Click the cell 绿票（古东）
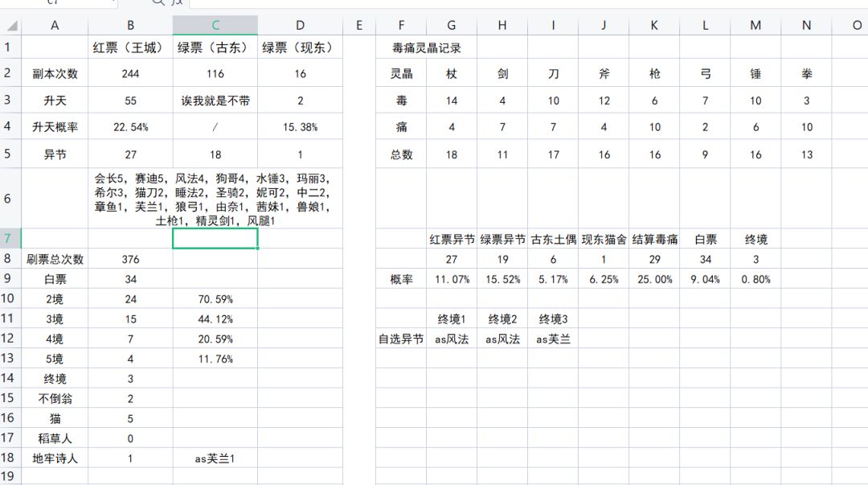 [215, 47]
